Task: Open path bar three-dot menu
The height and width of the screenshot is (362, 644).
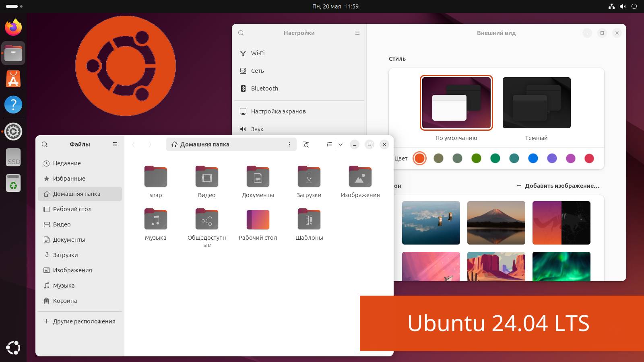Action: (x=289, y=144)
